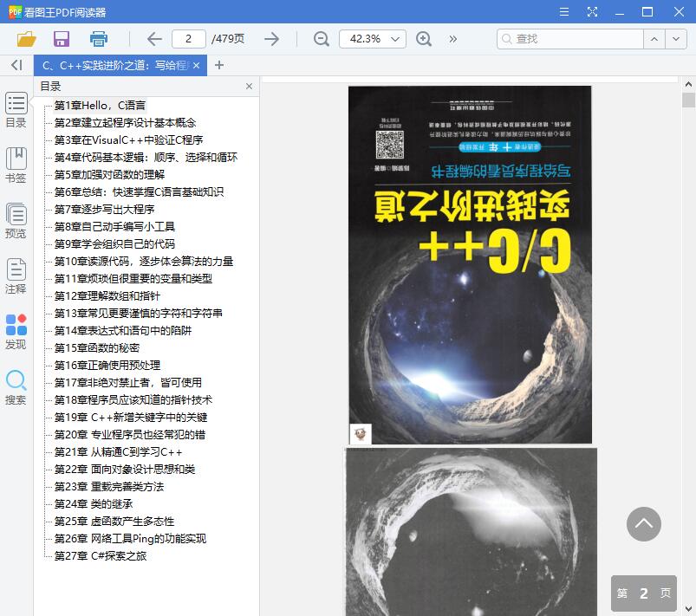Click the vertical scrollbar thumb of the document

tap(688, 100)
